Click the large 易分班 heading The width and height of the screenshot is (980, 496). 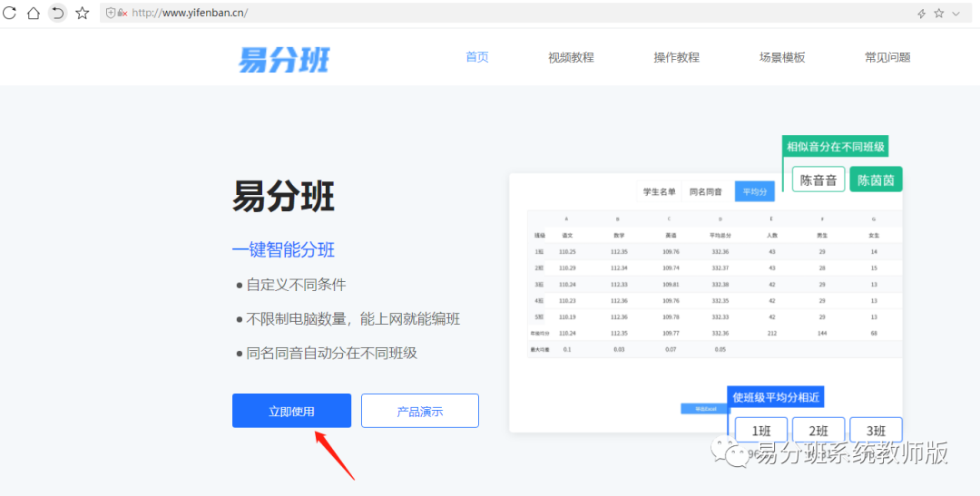tap(284, 197)
